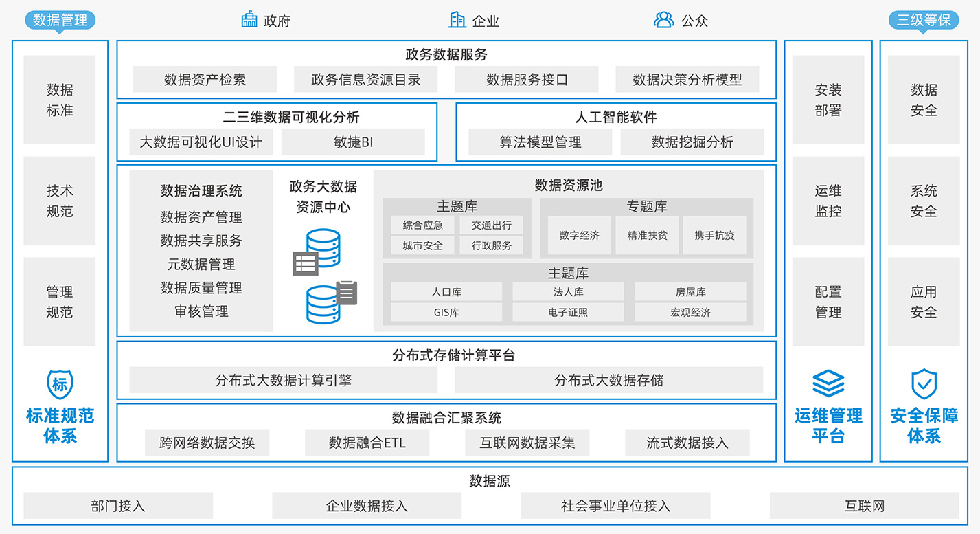This screenshot has width=980, height=534.
Task: Click the 法人库 cell
Action: 568,291
